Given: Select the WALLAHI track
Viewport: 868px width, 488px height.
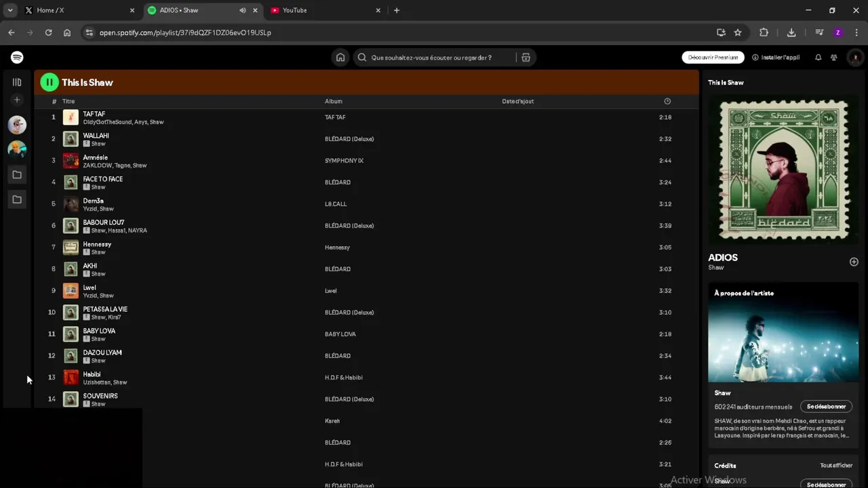Looking at the screenshot, I should click(x=366, y=139).
